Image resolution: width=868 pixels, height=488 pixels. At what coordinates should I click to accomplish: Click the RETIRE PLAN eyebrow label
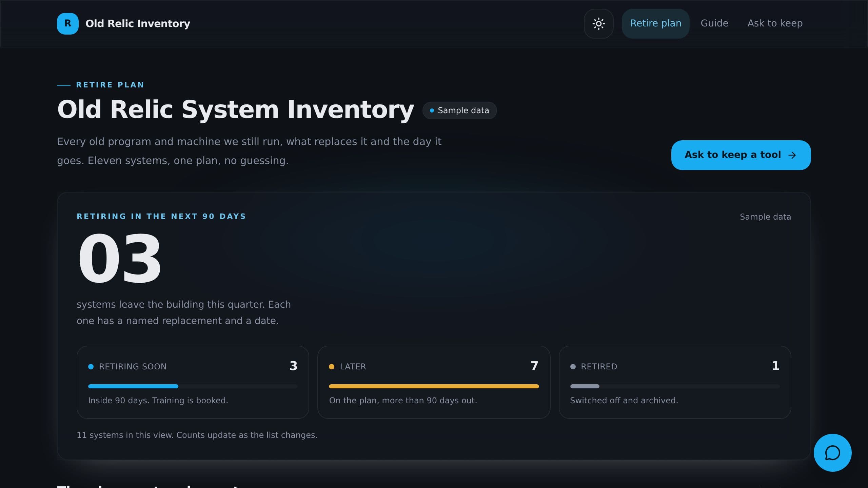(110, 85)
